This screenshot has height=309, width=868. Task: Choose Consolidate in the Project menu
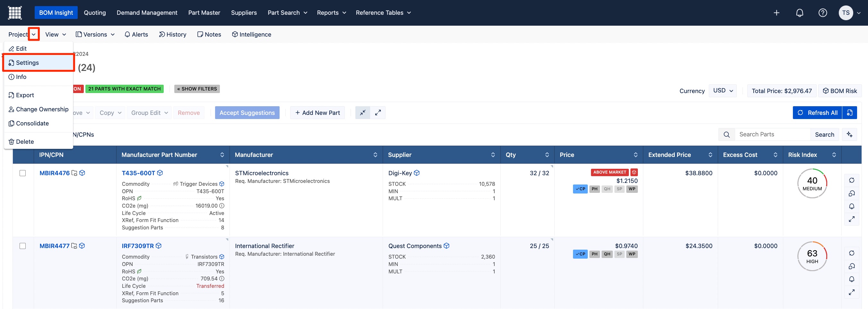39,123
